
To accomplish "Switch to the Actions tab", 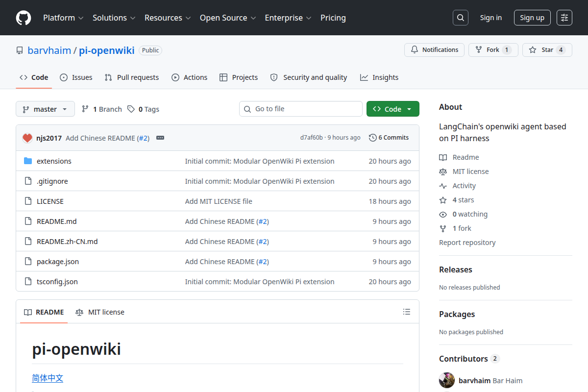I will [x=189, y=77].
